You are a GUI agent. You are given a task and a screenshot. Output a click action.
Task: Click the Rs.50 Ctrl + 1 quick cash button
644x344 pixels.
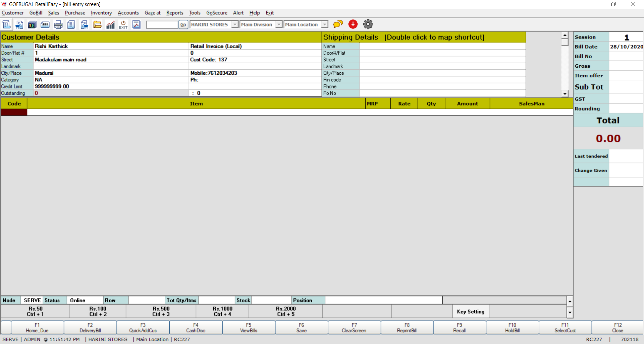coord(36,312)
